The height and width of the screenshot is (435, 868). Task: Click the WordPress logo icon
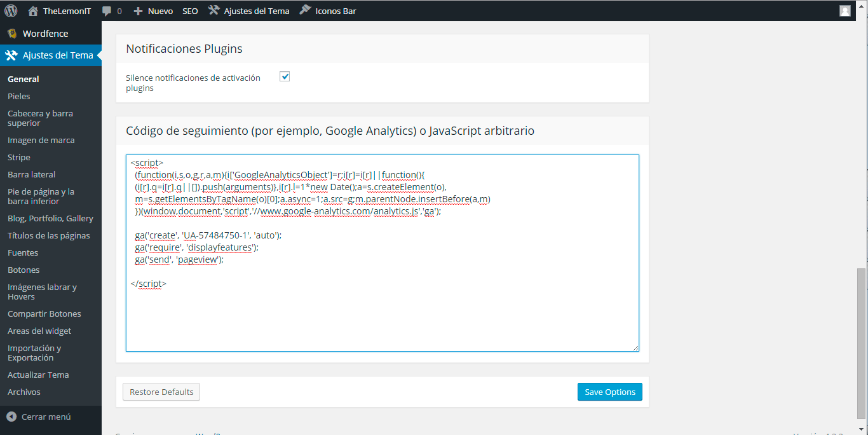click(11, 11)
